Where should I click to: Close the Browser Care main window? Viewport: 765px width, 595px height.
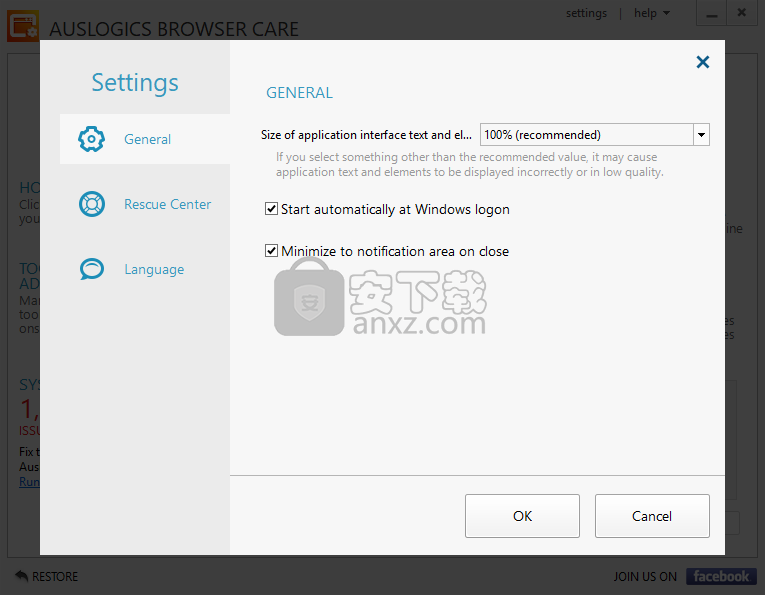(742, 13)
